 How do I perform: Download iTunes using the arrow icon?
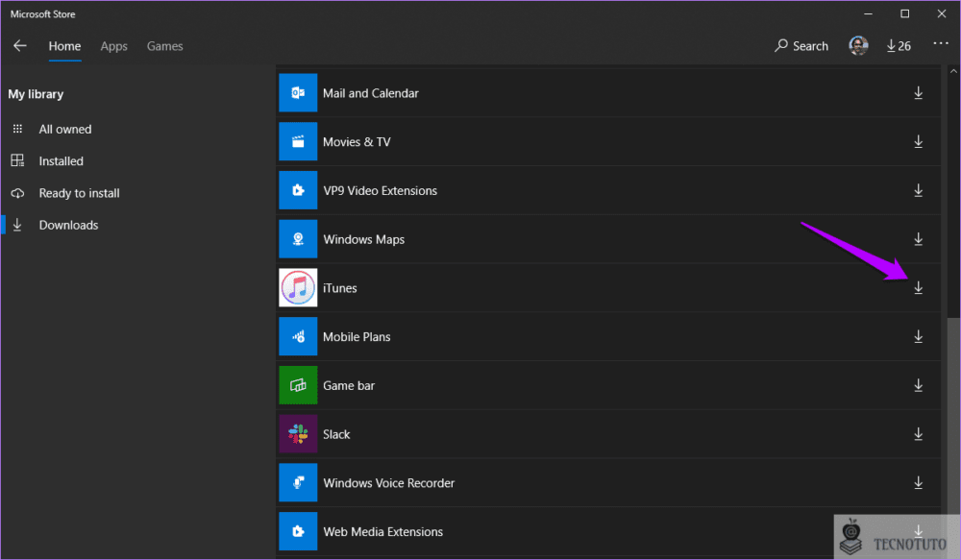pyautogui.click(x=918, y=287)
